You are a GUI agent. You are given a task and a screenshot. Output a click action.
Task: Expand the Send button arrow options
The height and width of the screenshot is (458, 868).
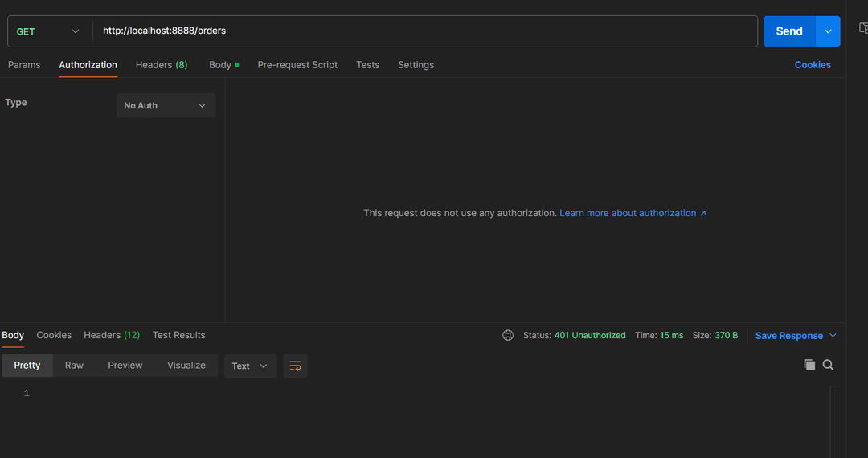point(829,31)
